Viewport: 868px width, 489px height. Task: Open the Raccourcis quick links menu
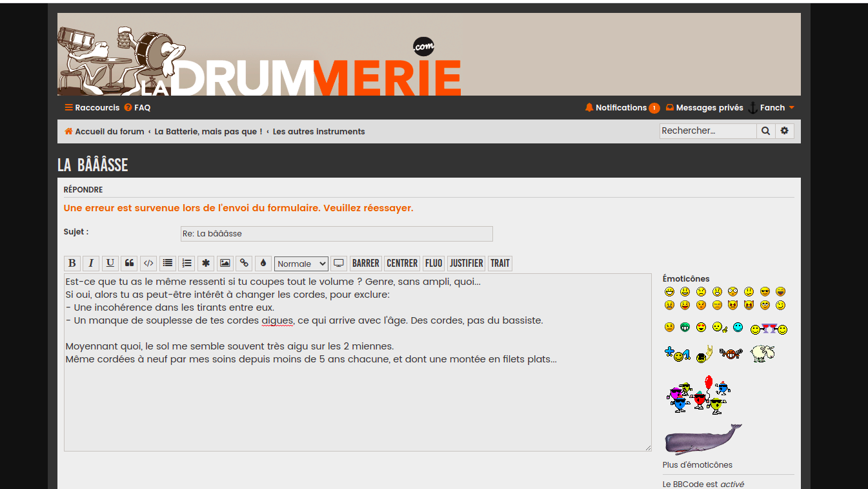pyautogui.click(x=92, y=108)
